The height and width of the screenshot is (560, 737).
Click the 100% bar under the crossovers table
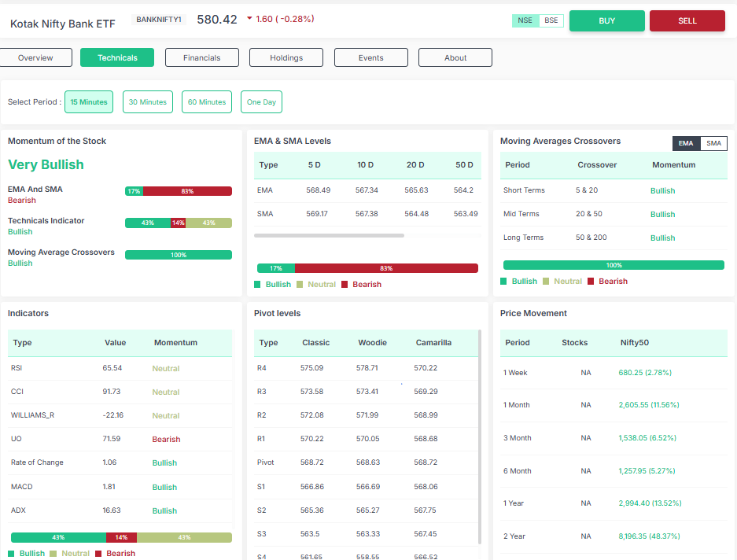(614, 265)
